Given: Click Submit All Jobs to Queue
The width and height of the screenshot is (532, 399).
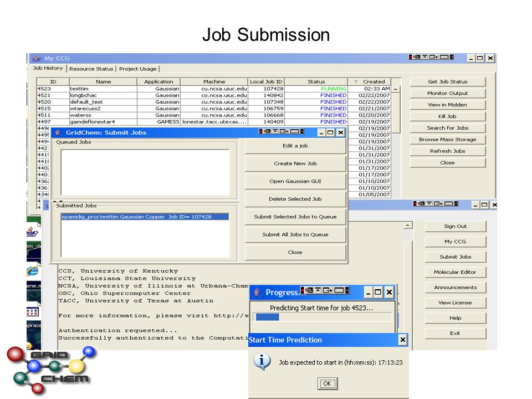Looking at the screenshot, I should coord(295,234).
